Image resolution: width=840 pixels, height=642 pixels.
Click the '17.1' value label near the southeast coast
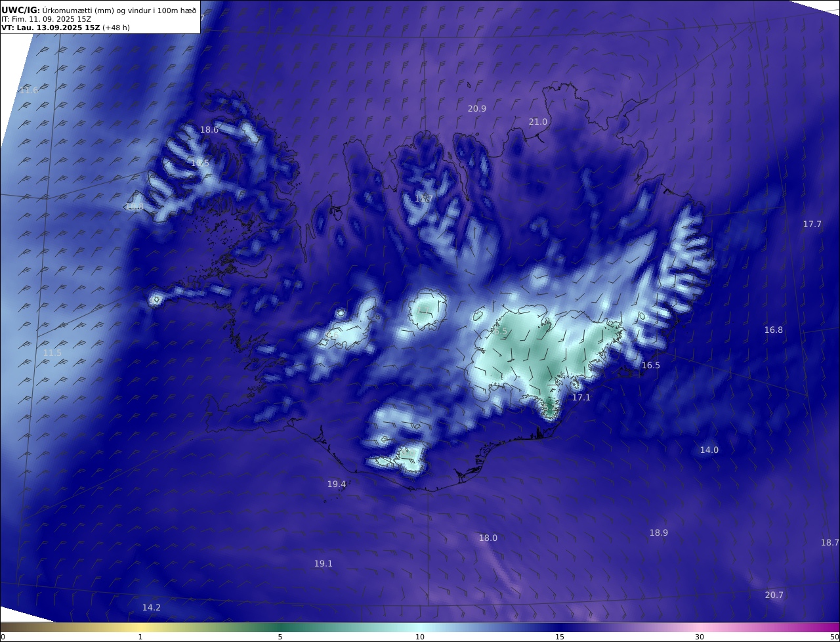[581, 398]
